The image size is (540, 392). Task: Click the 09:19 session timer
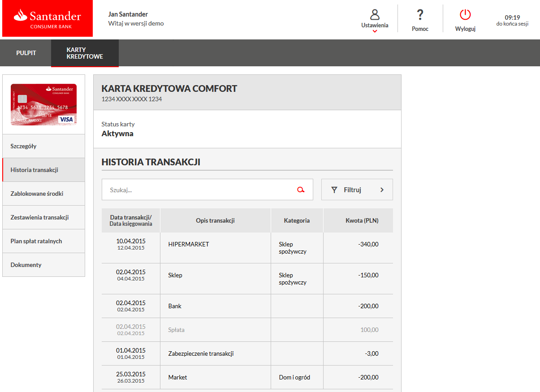pyautogui.click(x=512, y=17)
